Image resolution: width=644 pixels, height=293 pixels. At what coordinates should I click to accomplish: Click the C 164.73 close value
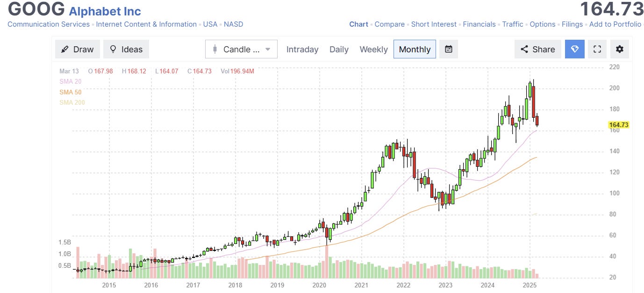click(200, 71)
